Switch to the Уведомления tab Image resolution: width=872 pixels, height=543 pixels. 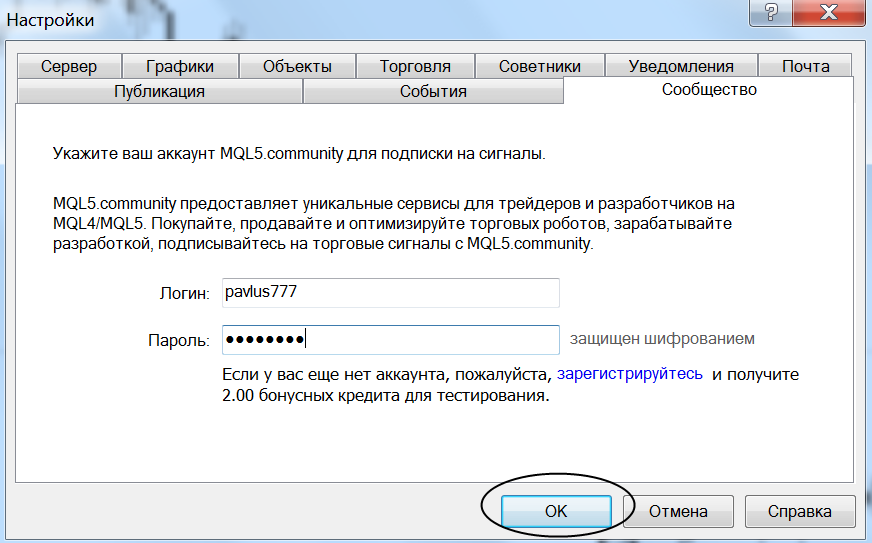[x=681, y=66]
